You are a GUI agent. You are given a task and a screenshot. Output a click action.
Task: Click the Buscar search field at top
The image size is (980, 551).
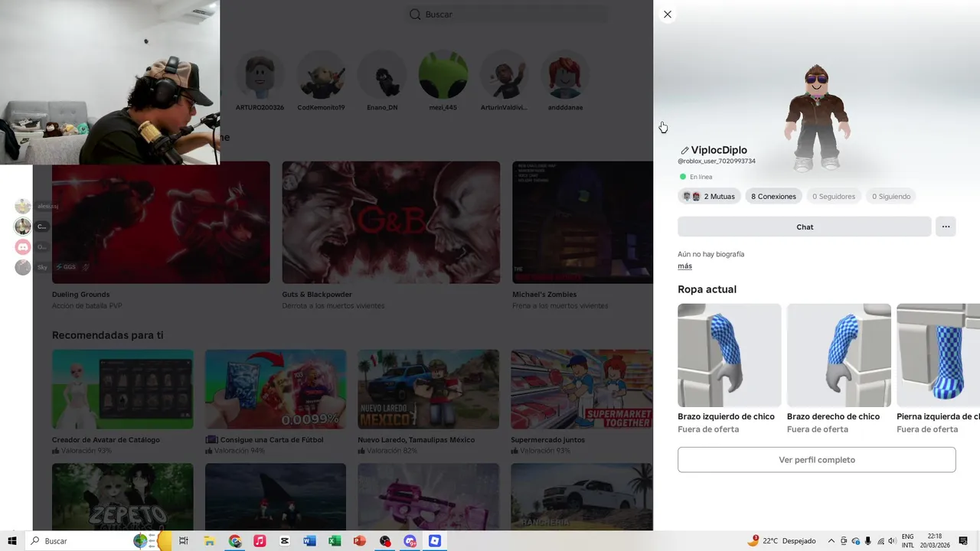tap(507, 15)
